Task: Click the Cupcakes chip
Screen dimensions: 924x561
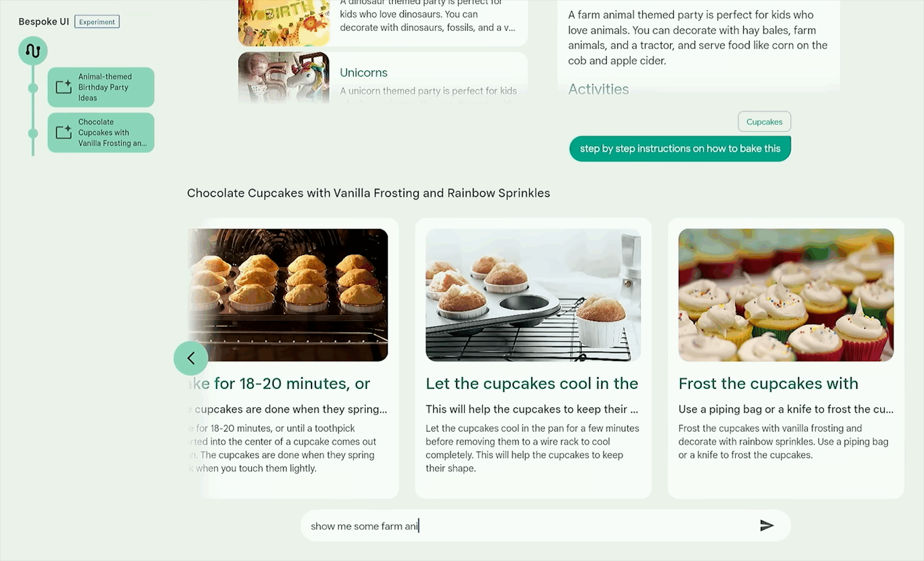Action: click(x=764, y=122)
